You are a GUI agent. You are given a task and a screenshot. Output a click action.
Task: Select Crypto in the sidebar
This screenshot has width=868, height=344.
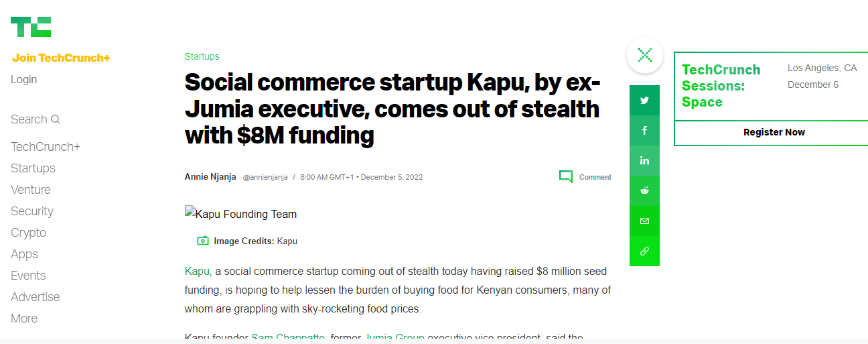(x=28, y=233)
